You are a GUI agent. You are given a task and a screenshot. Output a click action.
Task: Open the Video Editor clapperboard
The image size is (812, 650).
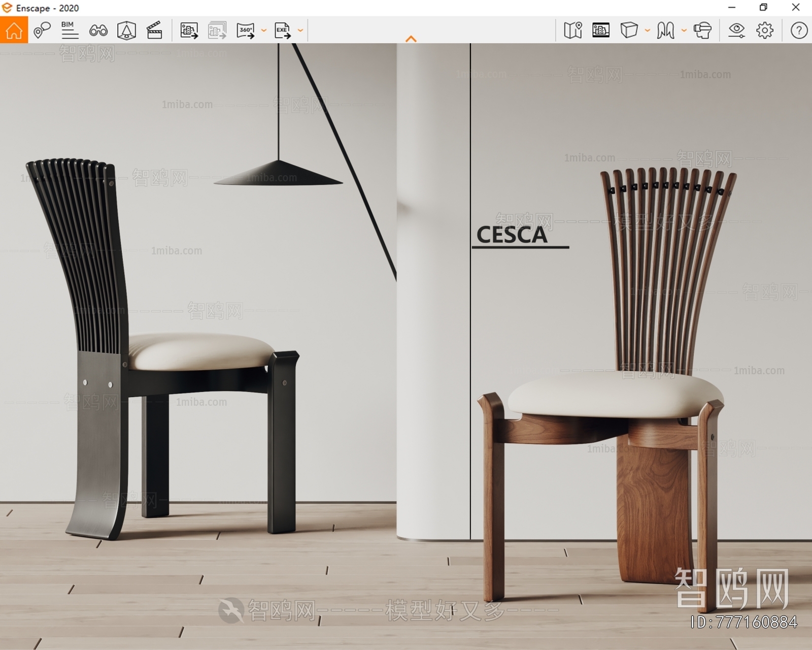click(x=154, y=30)
